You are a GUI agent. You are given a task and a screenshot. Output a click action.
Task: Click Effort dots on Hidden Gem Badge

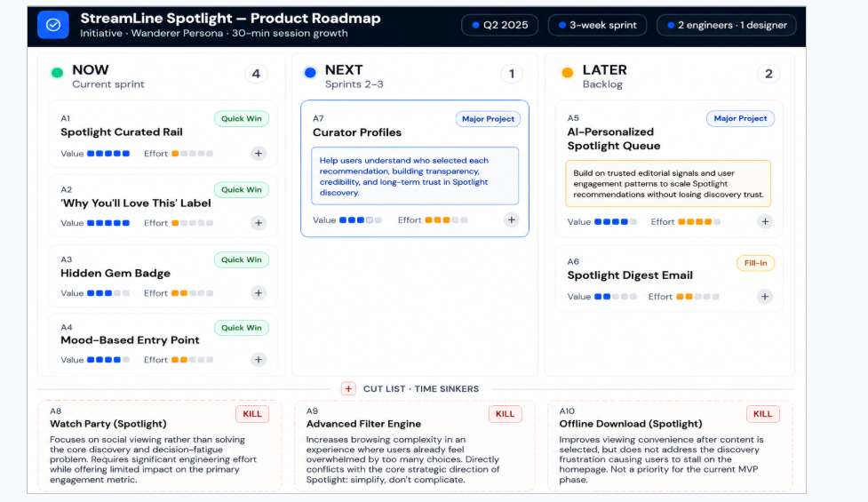(x=192, y=293)
